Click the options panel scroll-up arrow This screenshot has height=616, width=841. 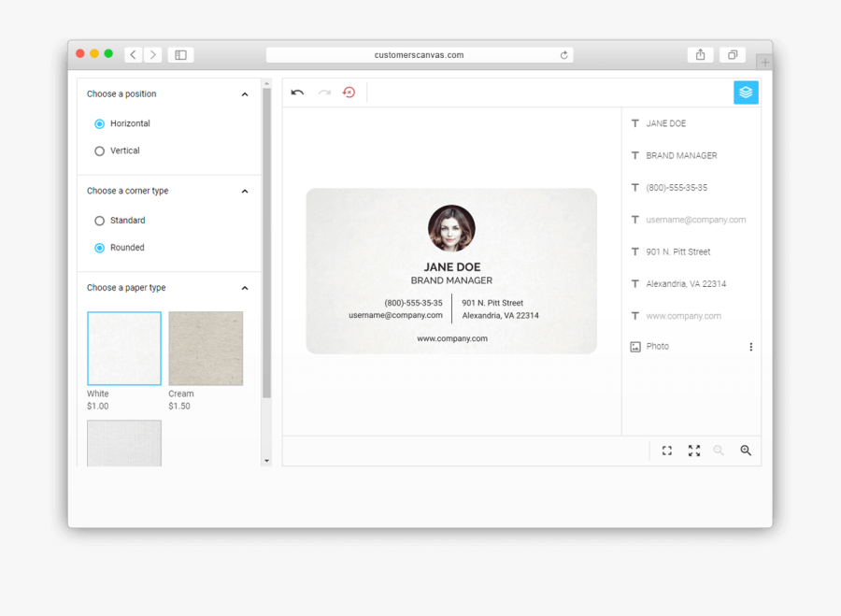click(x=266, y=84)
